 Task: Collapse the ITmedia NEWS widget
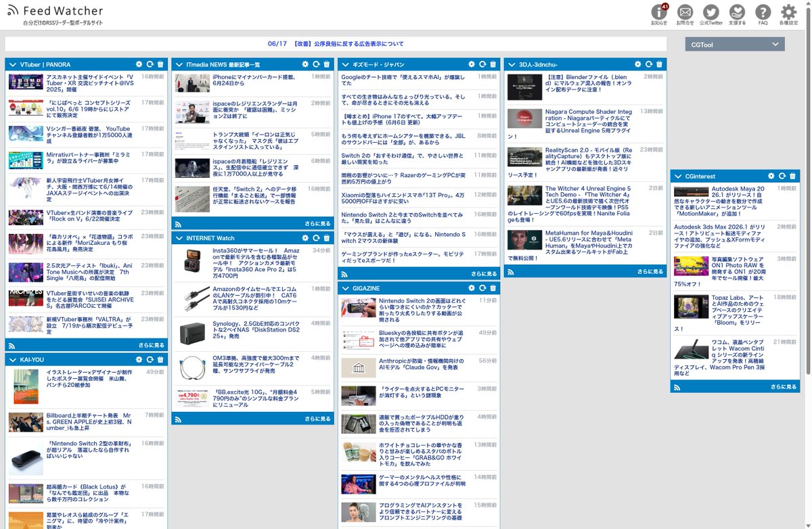tap(179, 64)
